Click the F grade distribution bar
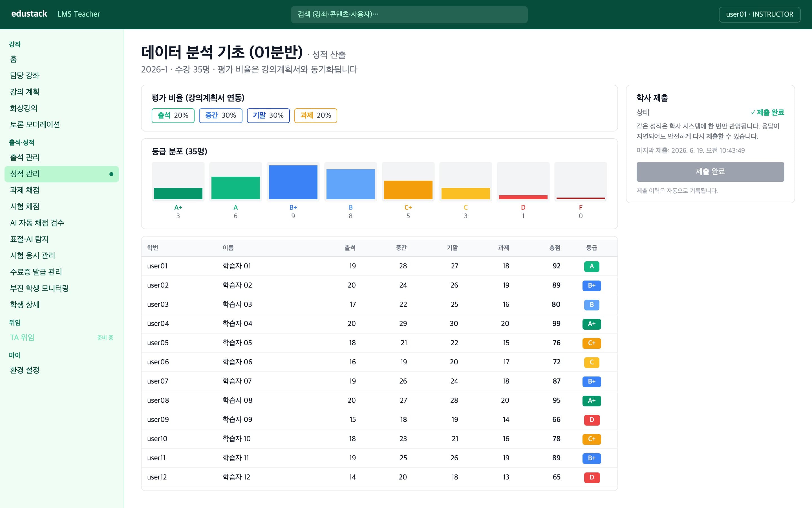Viewport: 812px width, 508px height. pos(581,198)
